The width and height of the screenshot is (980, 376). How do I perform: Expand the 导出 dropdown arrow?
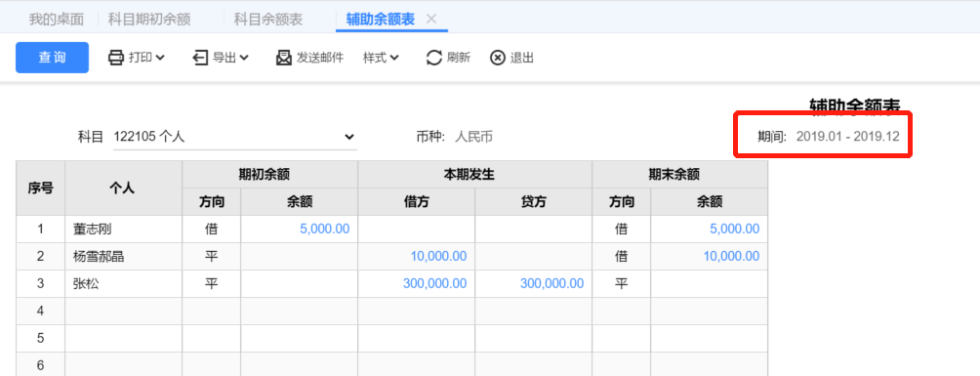click(x=244, y=58)
